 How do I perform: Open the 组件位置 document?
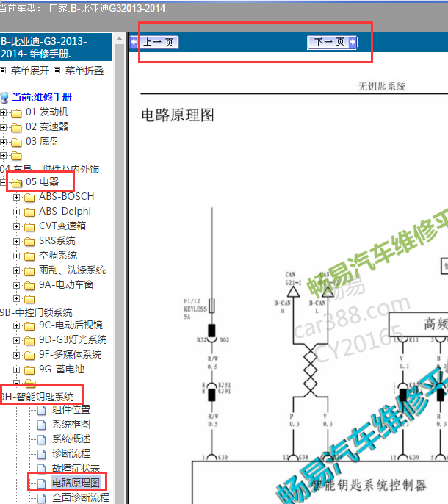71,409
